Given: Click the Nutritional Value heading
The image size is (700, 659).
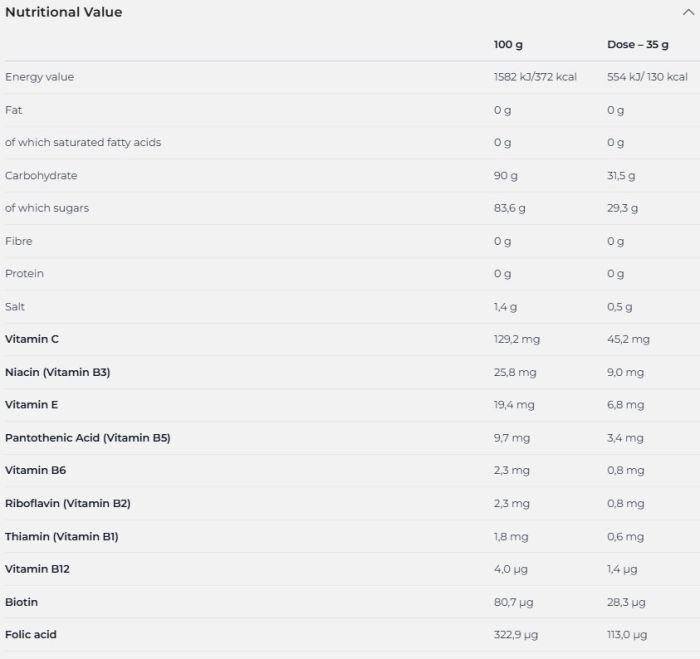Looking at the screenshot, I should 64,12.
